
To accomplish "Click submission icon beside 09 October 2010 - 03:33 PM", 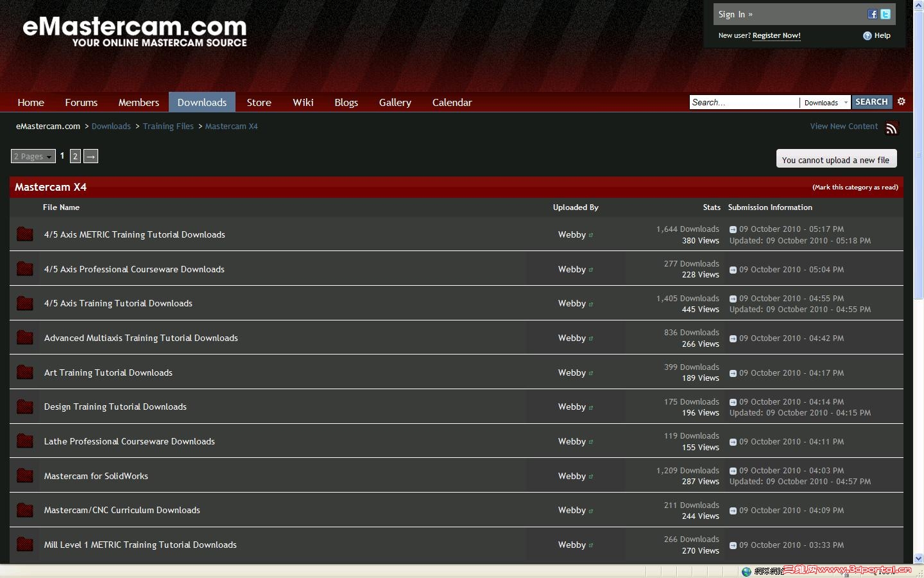I will click(733, 545).
